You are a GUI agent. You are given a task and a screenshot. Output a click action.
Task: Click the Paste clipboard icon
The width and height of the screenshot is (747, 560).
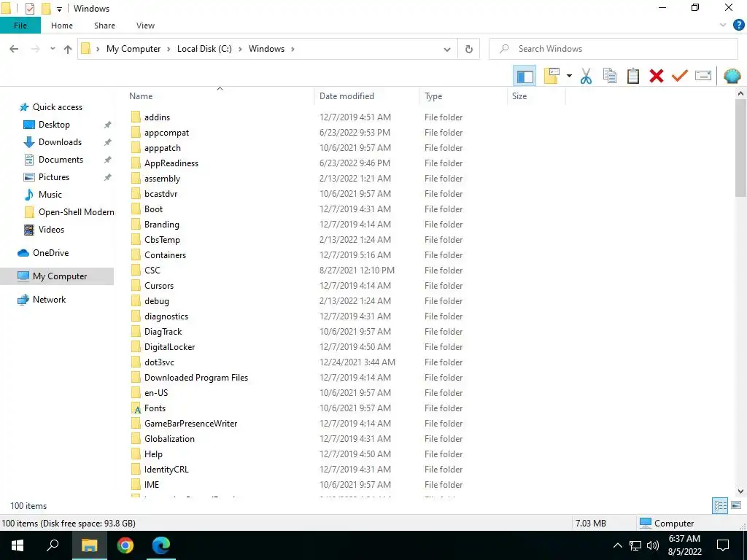(632, 76)
